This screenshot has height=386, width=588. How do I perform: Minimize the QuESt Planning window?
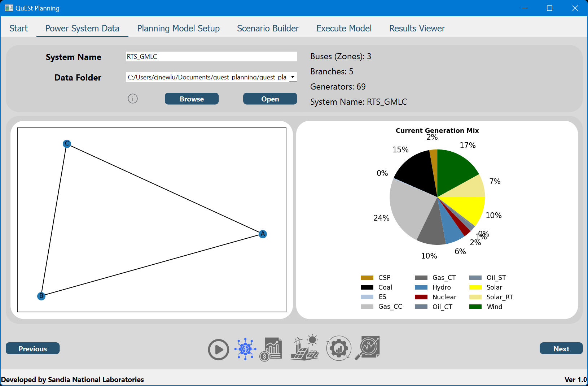pos(525,8)
